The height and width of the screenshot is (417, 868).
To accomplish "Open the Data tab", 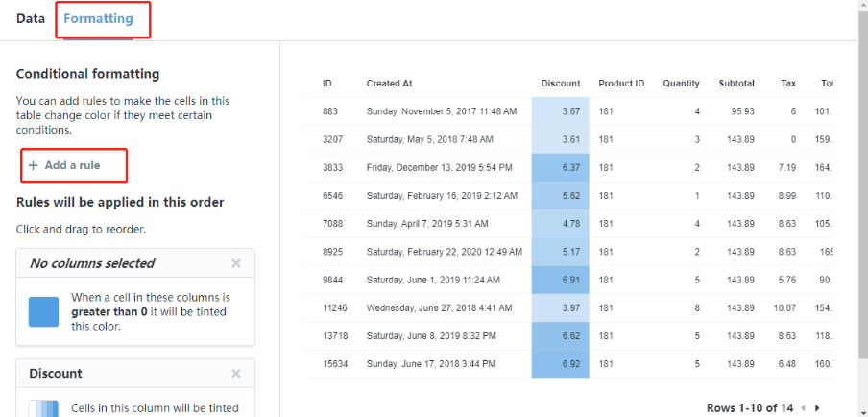I will click(31, 18).
